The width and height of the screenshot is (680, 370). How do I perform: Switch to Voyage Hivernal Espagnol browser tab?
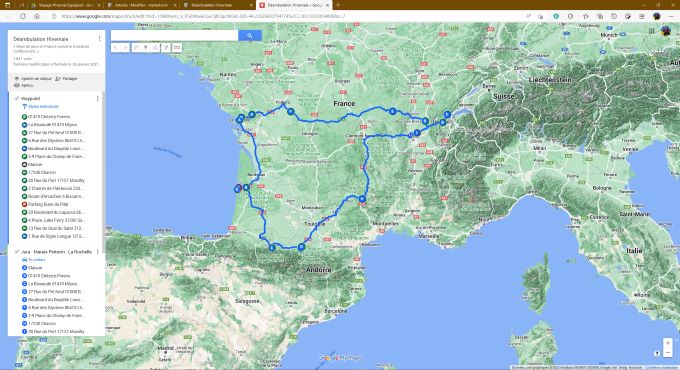65,5
